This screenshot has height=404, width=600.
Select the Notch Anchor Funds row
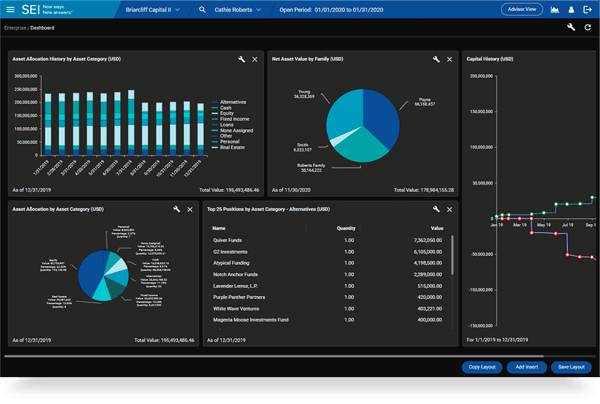pos(328,274)
